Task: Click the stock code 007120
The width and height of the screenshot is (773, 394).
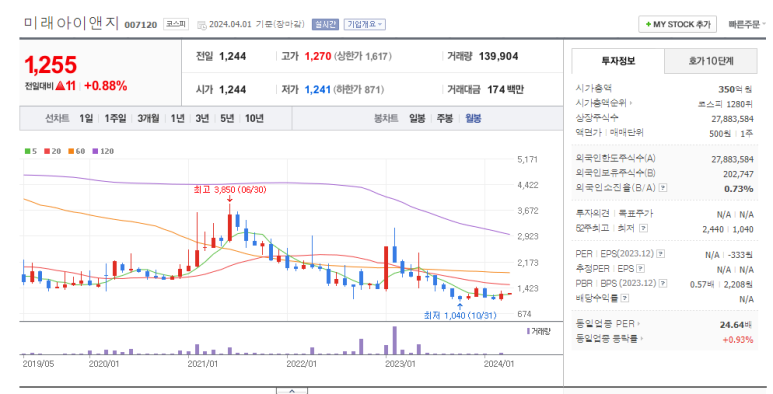Action: (141, 25)
